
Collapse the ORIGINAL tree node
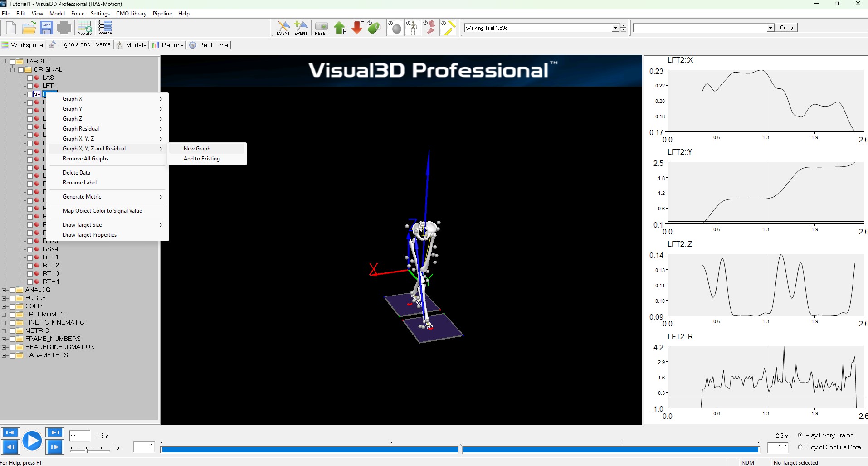[13, 69]
